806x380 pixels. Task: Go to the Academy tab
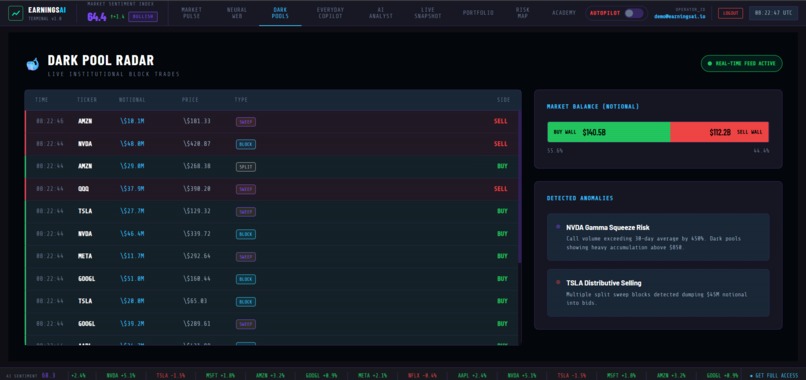564,13
